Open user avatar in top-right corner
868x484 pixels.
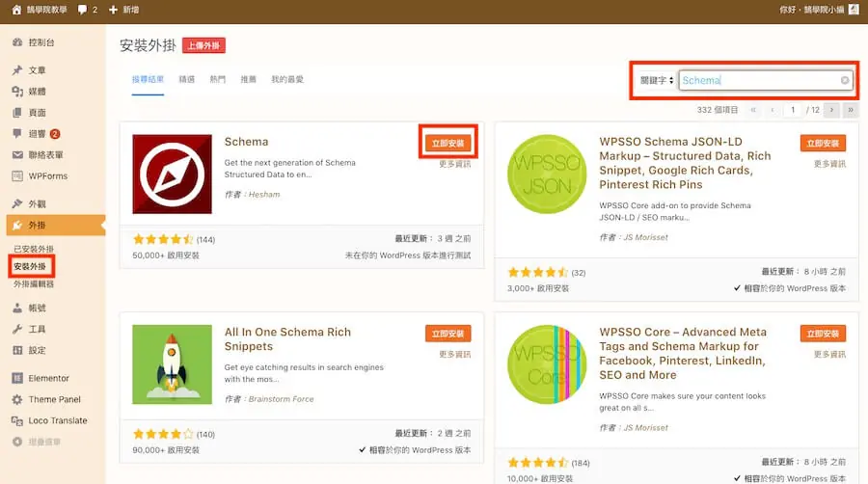(854, 10)
